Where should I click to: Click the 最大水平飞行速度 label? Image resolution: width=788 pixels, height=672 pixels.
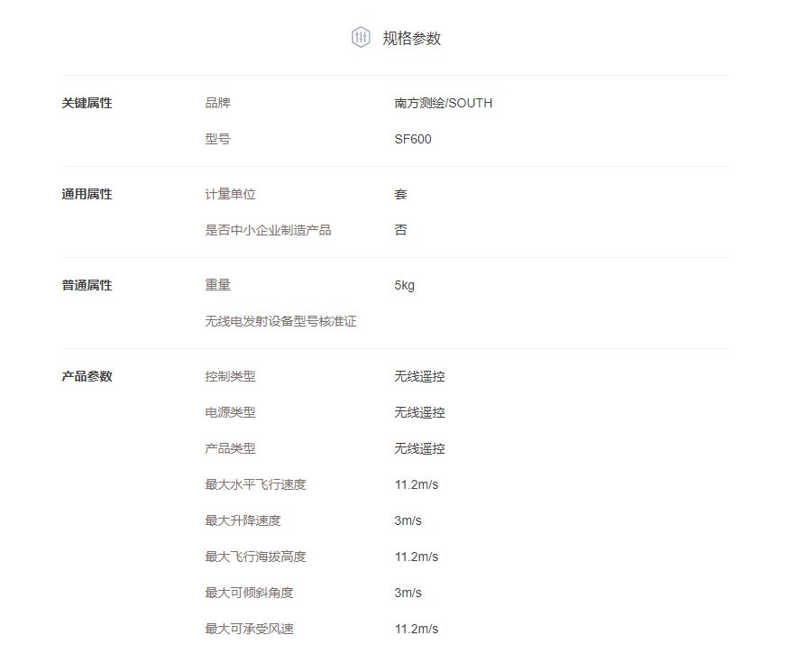click(x=255, y=484)
